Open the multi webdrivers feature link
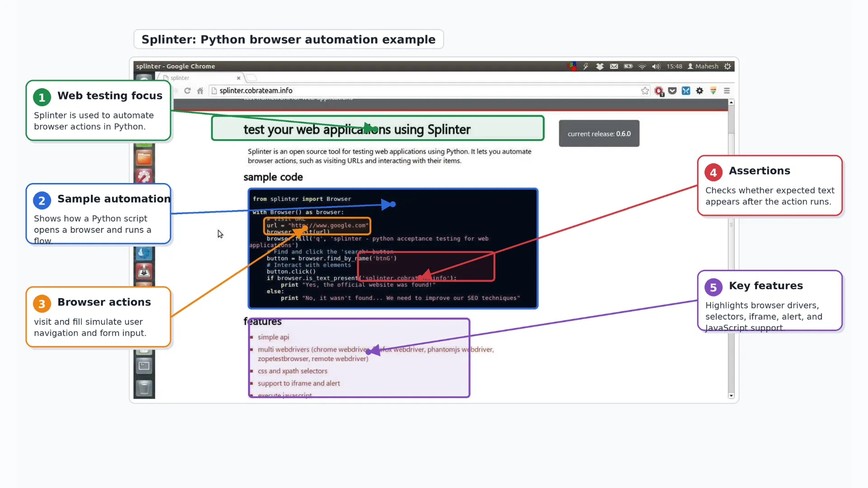Image resolution: width=868 pixels, height=488 pixels. 375,354
